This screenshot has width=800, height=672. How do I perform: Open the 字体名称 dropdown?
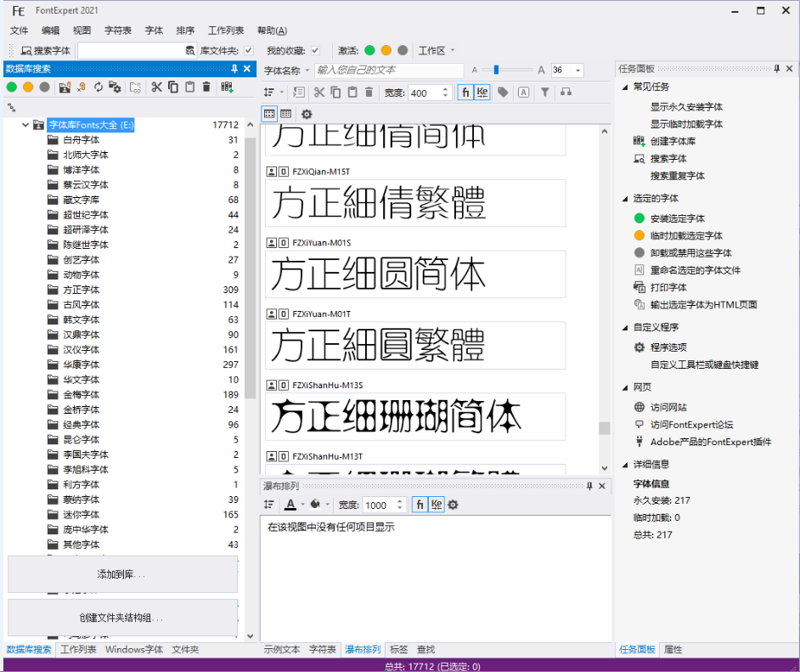(287, 71)
